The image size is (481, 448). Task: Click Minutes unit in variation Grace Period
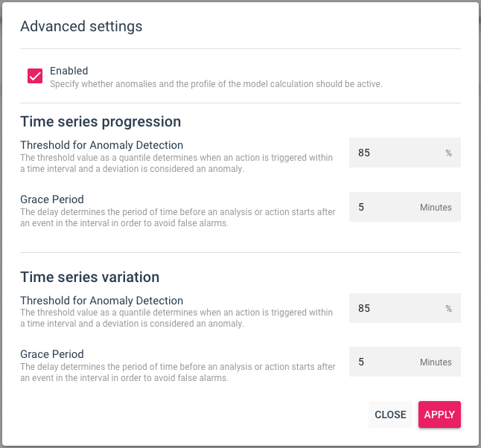(x=436, y=362)
